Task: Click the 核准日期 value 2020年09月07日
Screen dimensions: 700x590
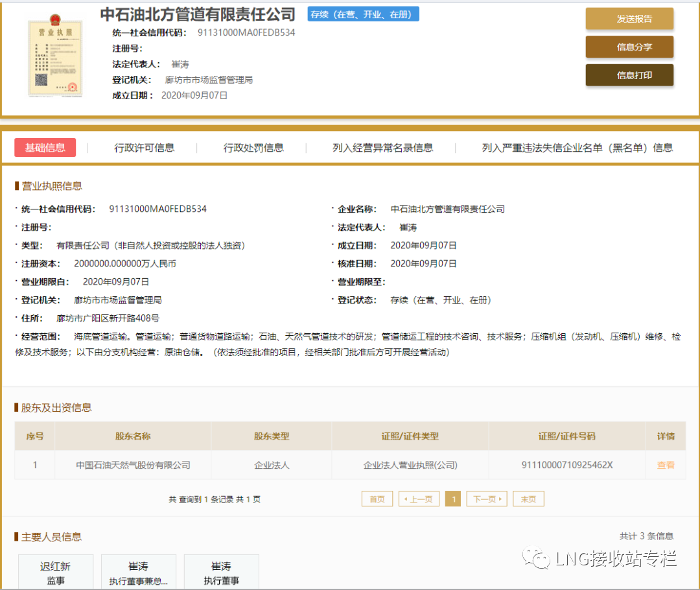Action: (x=423, y=264)
